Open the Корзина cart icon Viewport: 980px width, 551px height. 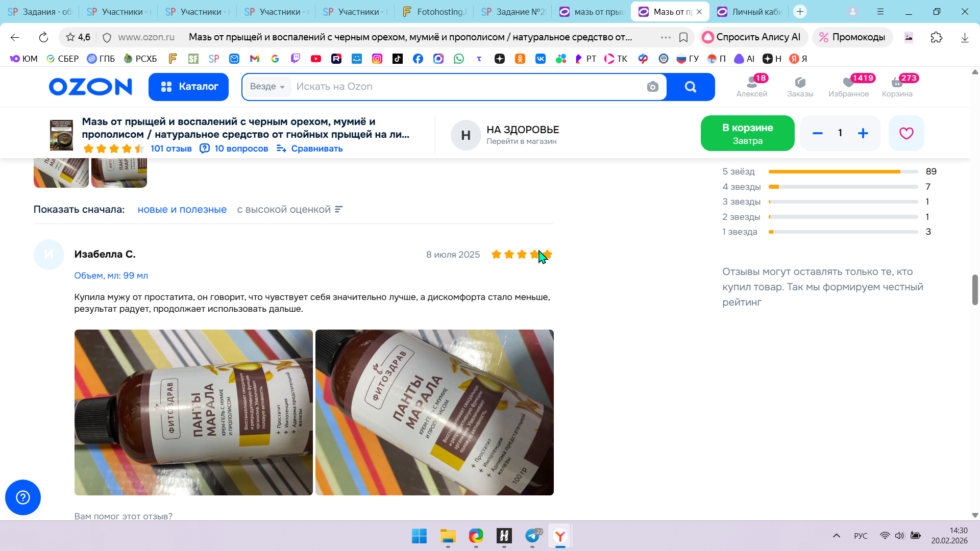(x=897, y=86)
